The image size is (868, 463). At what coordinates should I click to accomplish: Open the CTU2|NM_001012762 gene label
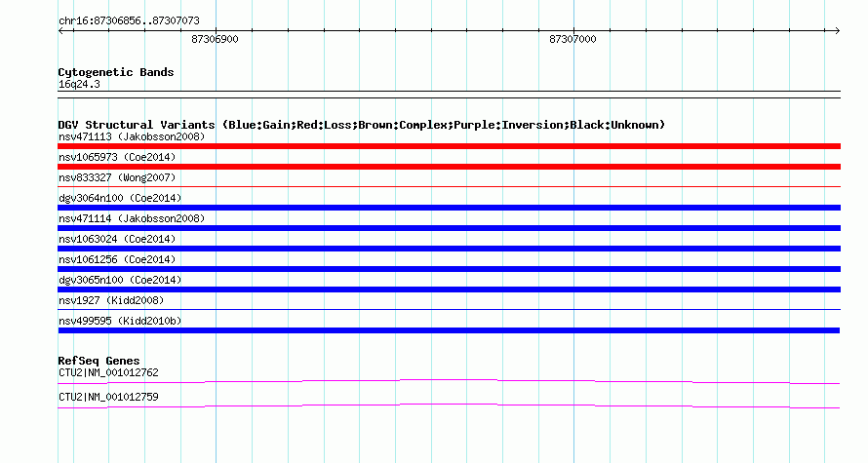pyautogui.click(x=108, y=372)
